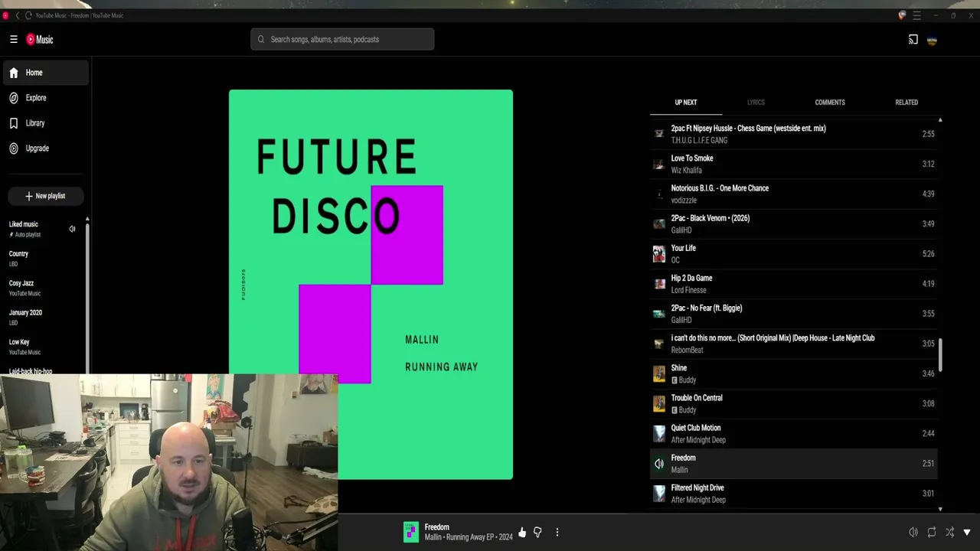Click the volume speaker icon in player bar
Screen dimensions: 980x551
tap(913, 533)
